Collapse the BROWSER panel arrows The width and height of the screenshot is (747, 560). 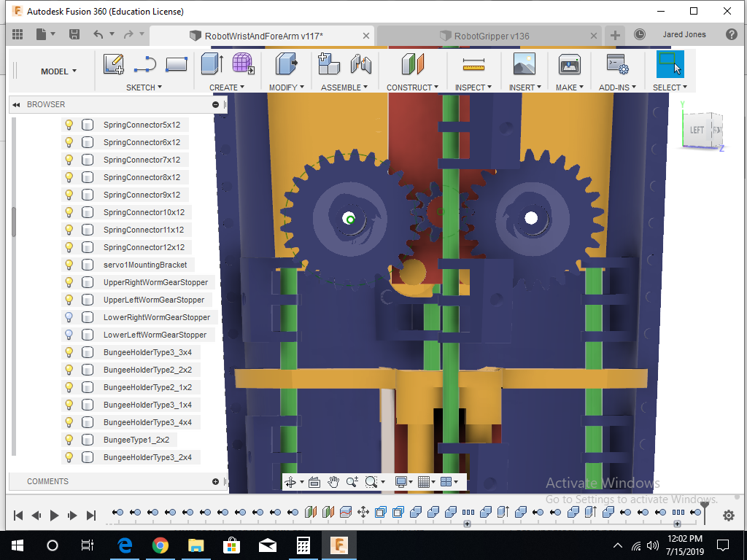[16, 105]
